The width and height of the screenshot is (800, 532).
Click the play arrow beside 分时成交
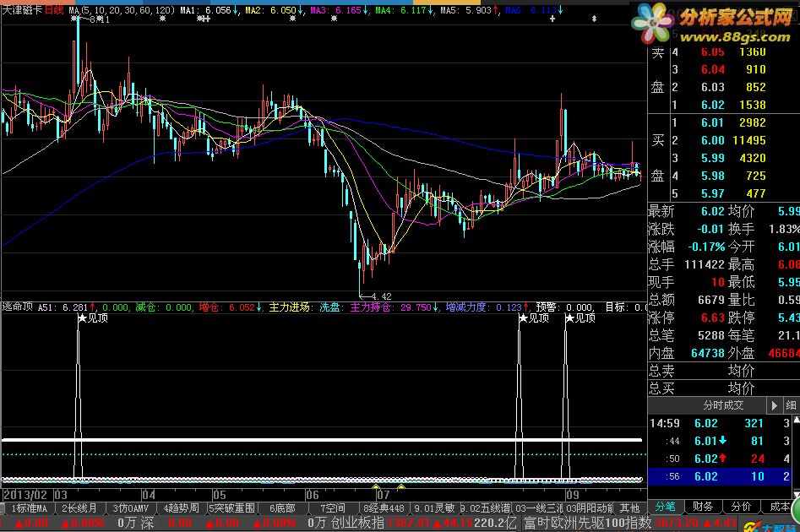tap(774, 405)
